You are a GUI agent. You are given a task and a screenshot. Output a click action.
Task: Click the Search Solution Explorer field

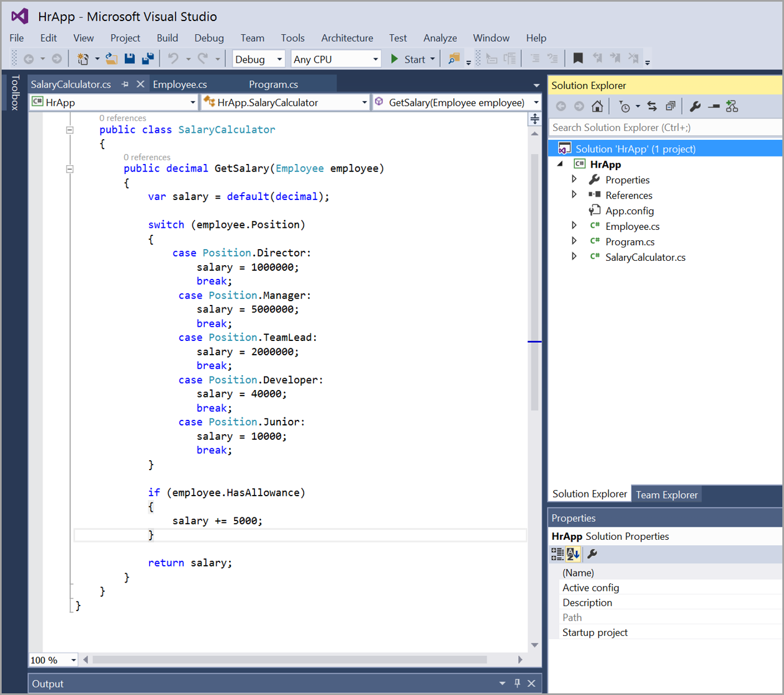[664, 127]
